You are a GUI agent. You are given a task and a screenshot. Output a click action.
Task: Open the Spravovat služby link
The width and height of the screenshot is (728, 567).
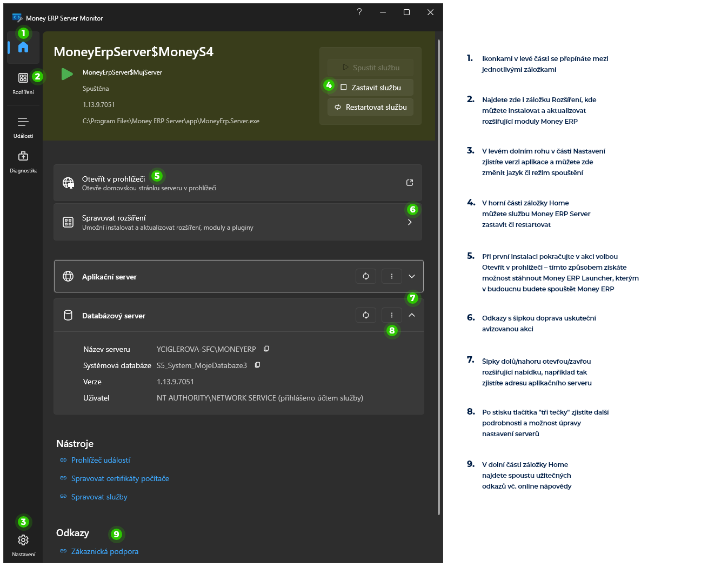point(99,497)
